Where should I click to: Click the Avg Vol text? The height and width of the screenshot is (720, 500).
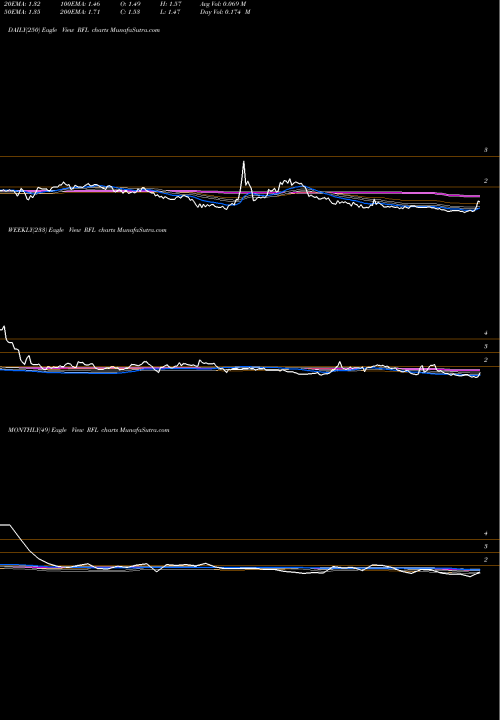pyautogui.click(x=223, y=4)
